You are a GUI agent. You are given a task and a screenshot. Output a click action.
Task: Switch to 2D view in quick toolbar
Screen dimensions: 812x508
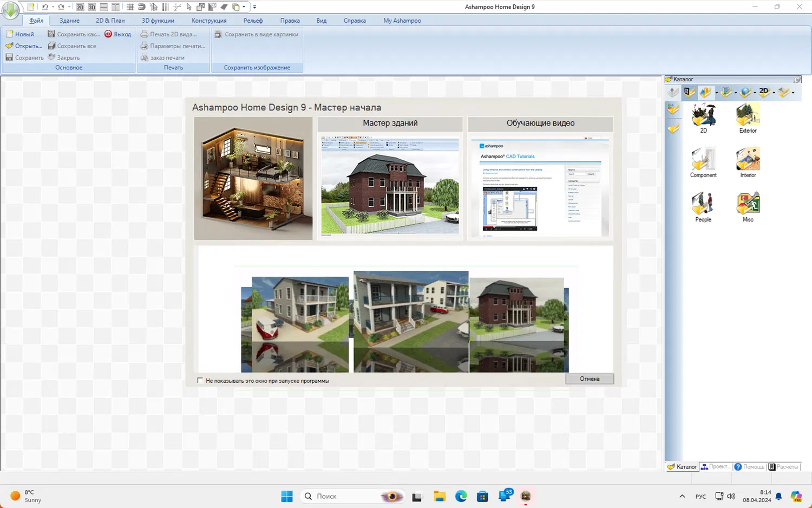(80, 7)
